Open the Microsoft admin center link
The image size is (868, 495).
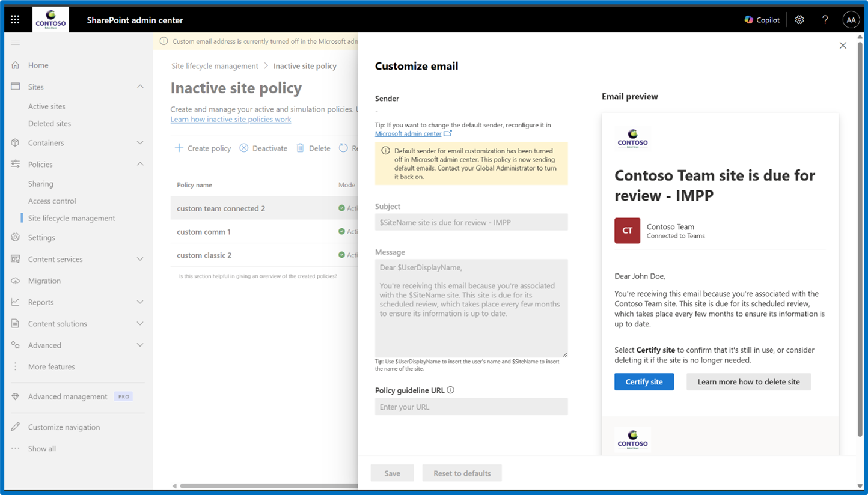[409, 133]
